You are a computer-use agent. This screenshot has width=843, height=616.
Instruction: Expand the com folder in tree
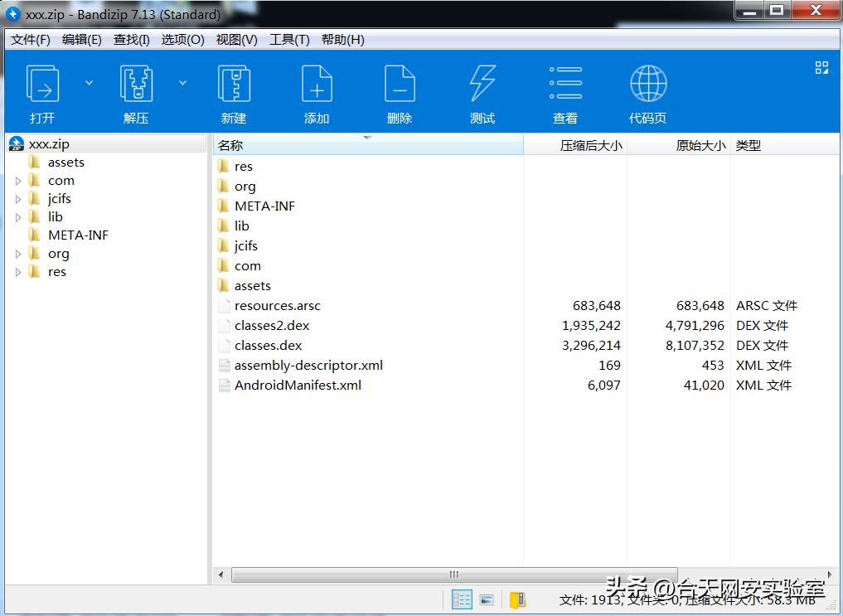(18, 181)
